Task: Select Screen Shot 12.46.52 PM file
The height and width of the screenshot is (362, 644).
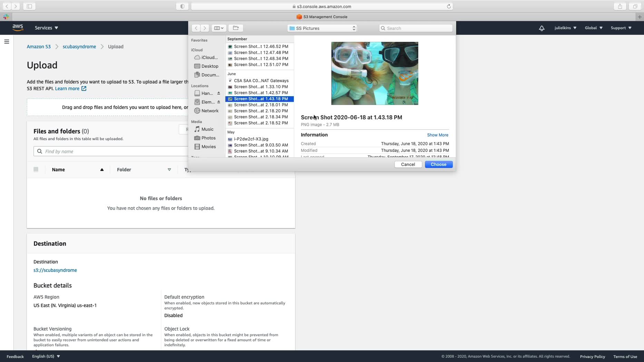Action: 259,47
